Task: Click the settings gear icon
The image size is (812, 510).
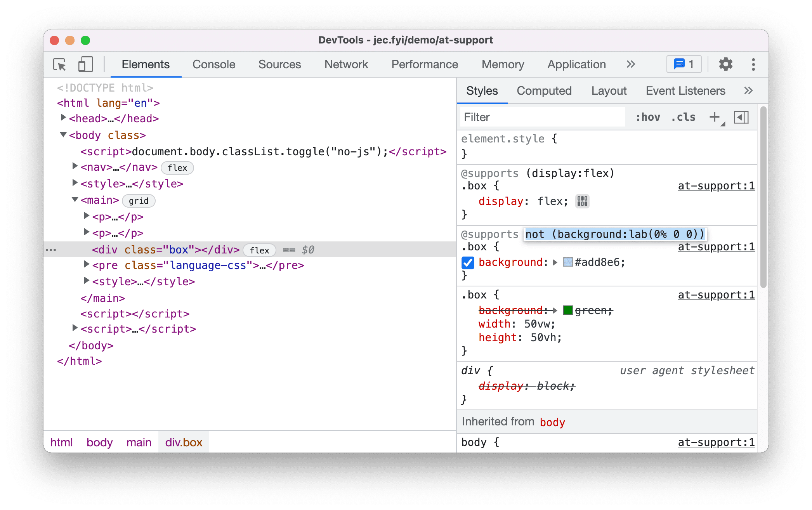Action: (x=724, y=64)
